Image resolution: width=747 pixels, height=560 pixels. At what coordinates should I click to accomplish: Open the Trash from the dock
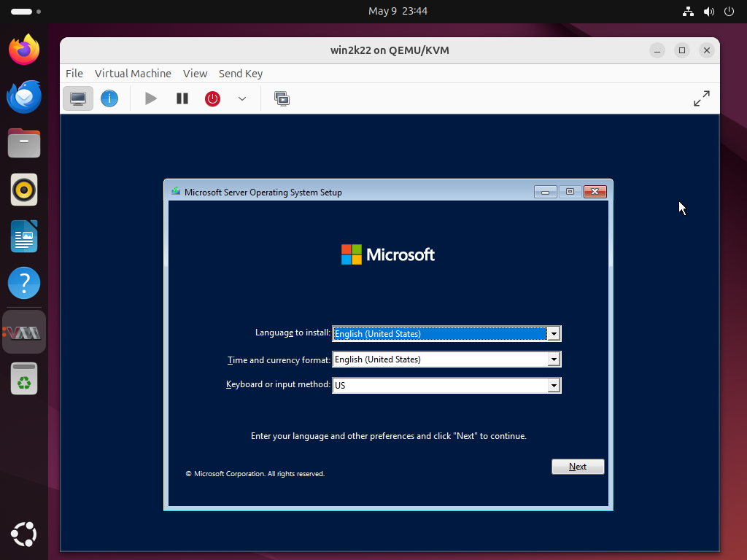(x=24, y=379)
